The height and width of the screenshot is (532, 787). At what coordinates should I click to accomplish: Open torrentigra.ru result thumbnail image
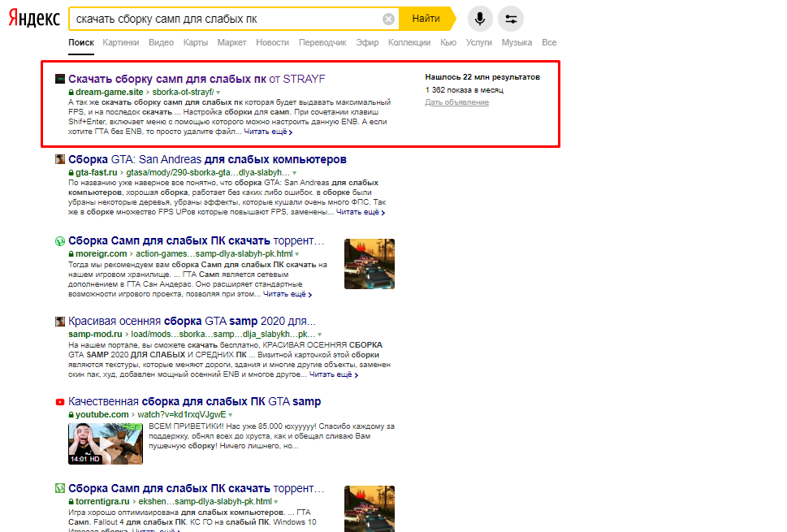tap(370, 508)
